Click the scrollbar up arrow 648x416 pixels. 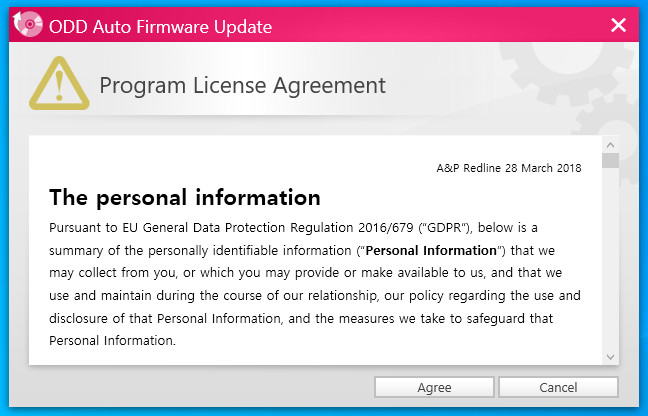point(610,144)
